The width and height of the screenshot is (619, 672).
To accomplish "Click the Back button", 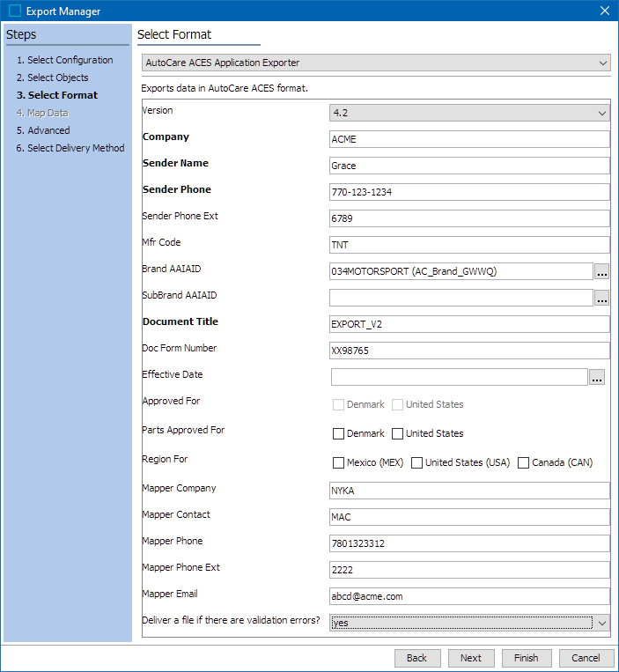I will point(417,658).
